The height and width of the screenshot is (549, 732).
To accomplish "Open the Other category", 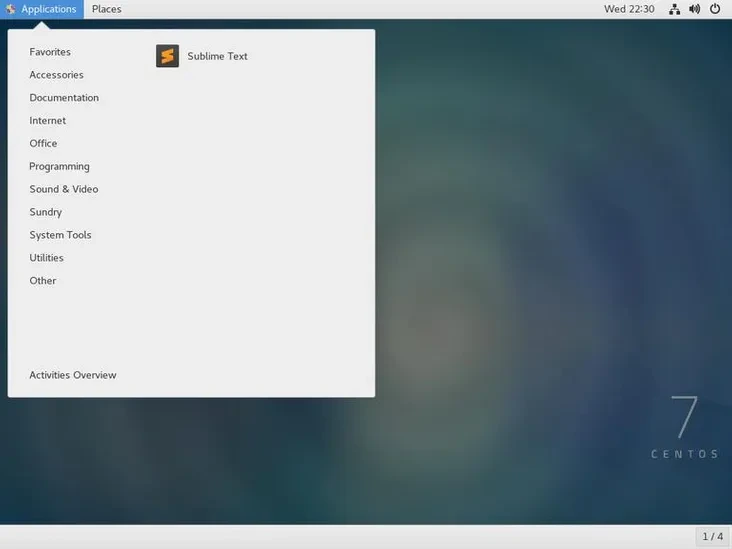I will click(x=42, y=281).
